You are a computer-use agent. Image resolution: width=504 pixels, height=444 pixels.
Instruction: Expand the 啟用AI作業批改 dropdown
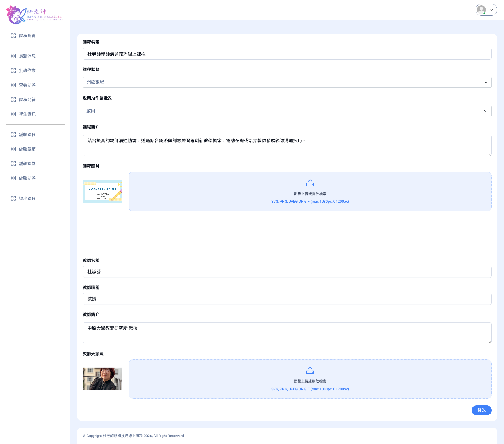pos(287,111)
